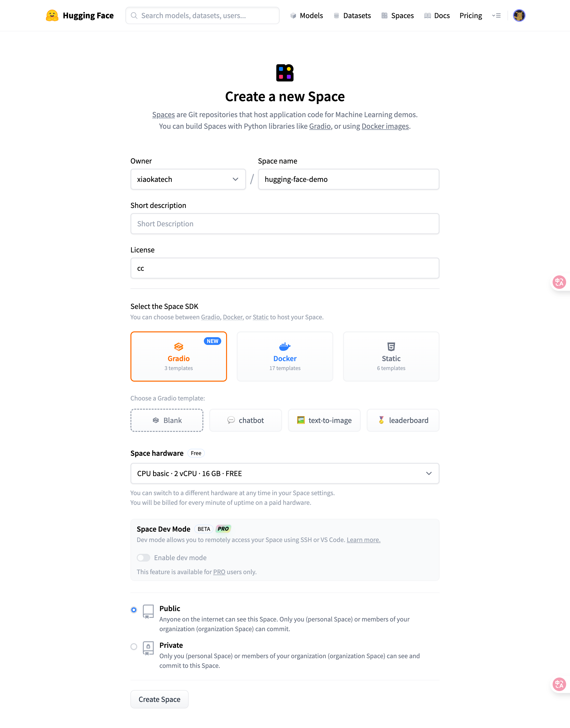Select the Private visibility radio

tap(134, 647)
